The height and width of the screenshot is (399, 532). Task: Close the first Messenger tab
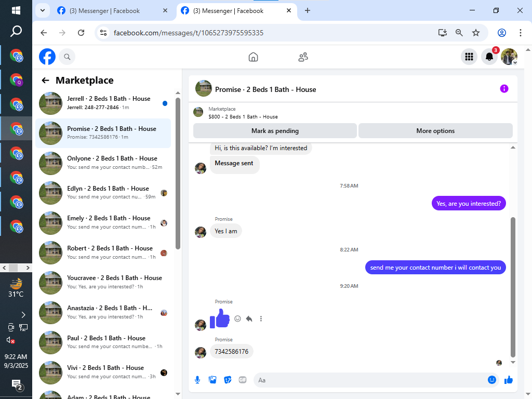165,10
